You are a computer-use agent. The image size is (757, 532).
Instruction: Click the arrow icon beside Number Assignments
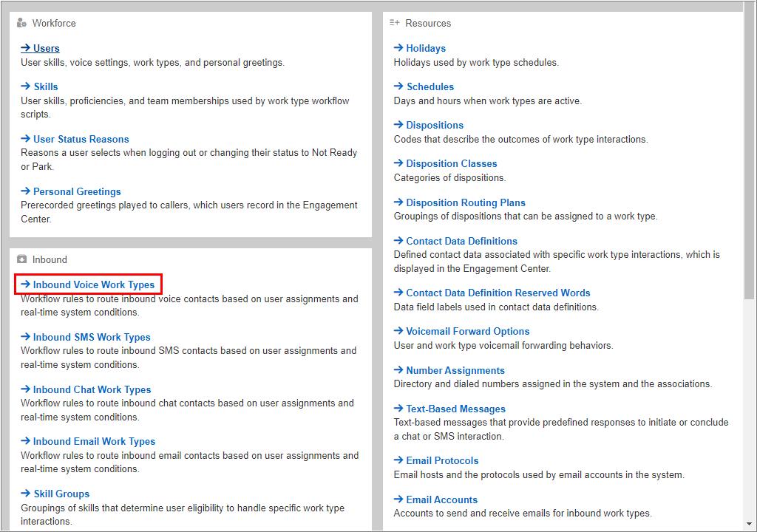pos(397,369)
